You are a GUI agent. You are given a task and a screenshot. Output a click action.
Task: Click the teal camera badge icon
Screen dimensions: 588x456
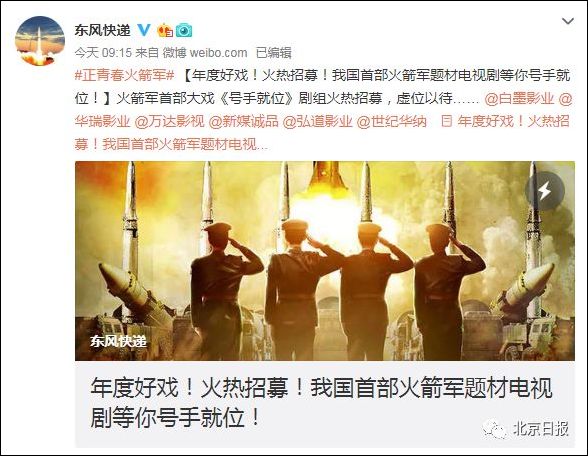pos(184,30)
